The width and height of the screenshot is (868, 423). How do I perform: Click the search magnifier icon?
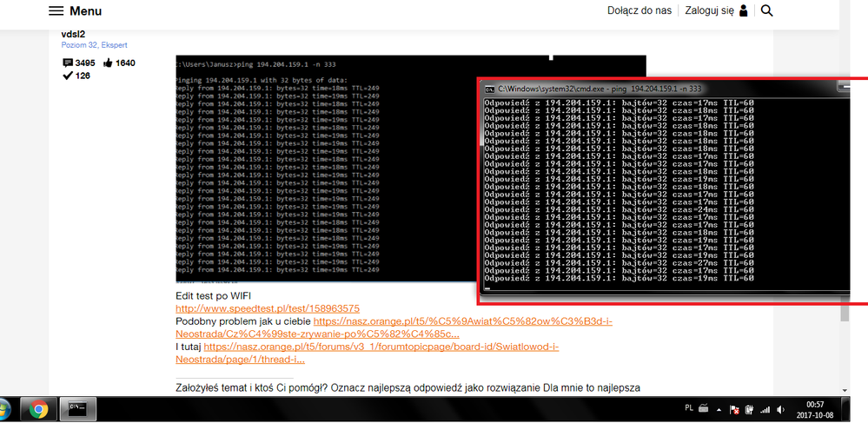pos(766,10)
